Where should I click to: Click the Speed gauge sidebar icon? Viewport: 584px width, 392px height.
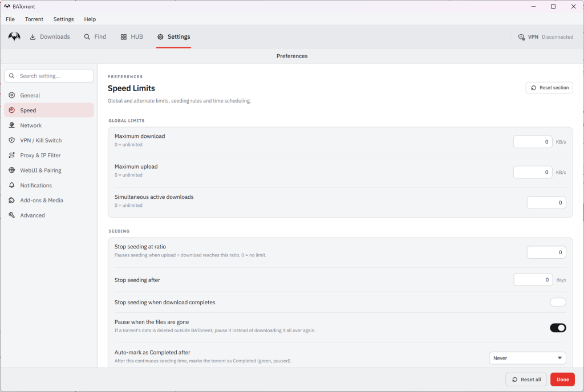click(x=12, y=110)
